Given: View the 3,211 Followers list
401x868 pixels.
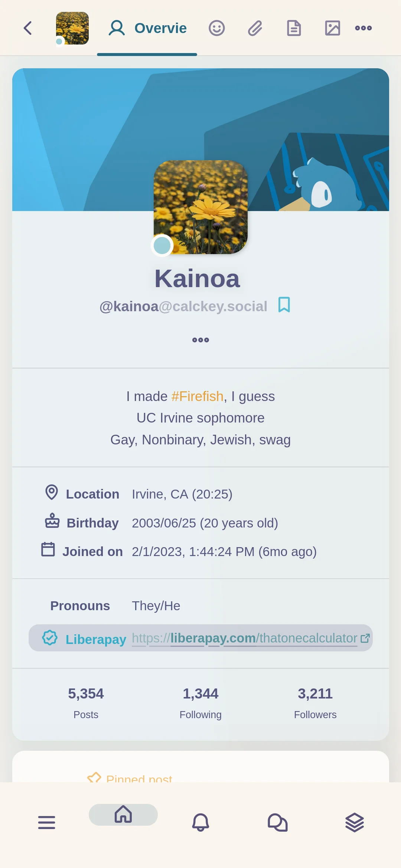Looking at the screenshot, I should click(x=315, y=702).
